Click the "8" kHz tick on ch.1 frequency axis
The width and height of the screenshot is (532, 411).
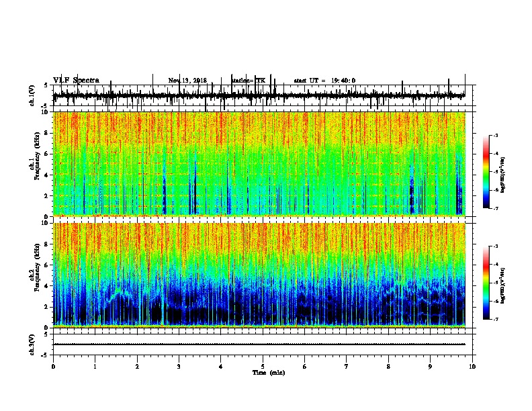(x=47, y=133)
